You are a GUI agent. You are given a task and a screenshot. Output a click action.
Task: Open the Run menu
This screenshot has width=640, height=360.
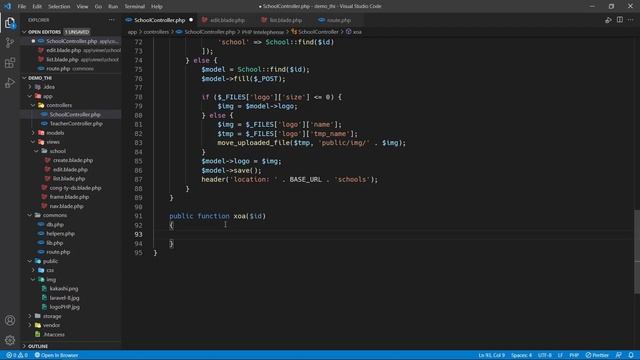(113, 7)
